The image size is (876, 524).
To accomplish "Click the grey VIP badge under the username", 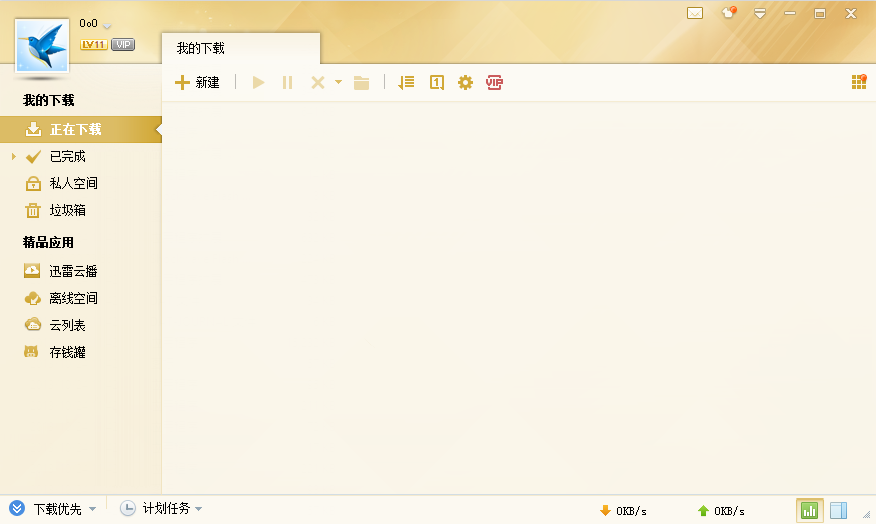I will (x=123, y=45).
